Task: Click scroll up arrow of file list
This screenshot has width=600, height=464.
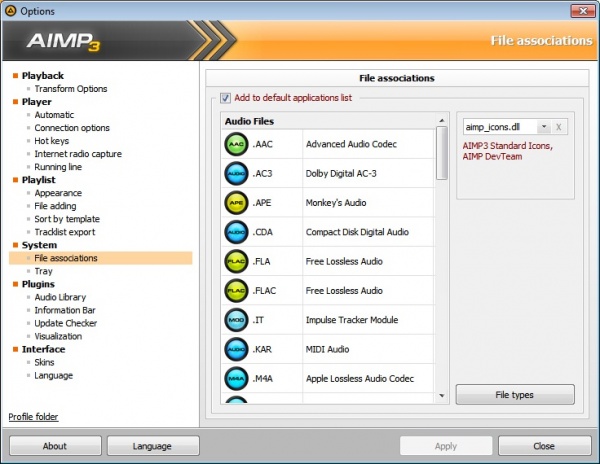Action: click(x=442, y=120)
